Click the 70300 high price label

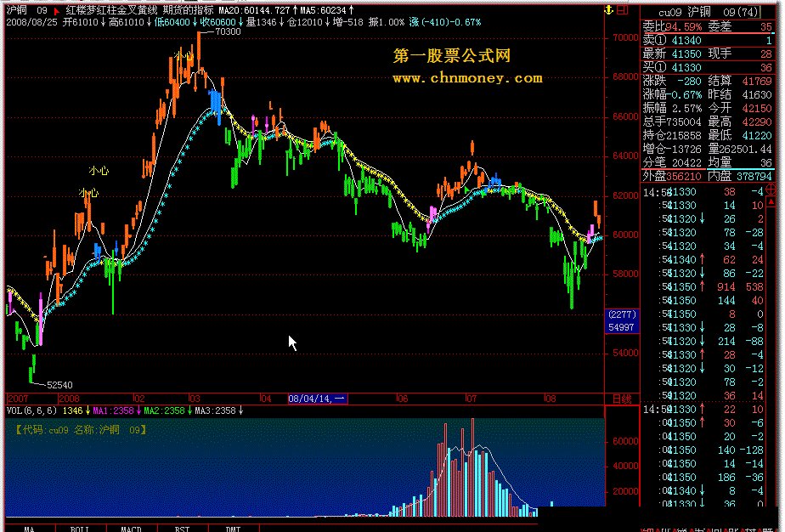(x=228, y=31)
